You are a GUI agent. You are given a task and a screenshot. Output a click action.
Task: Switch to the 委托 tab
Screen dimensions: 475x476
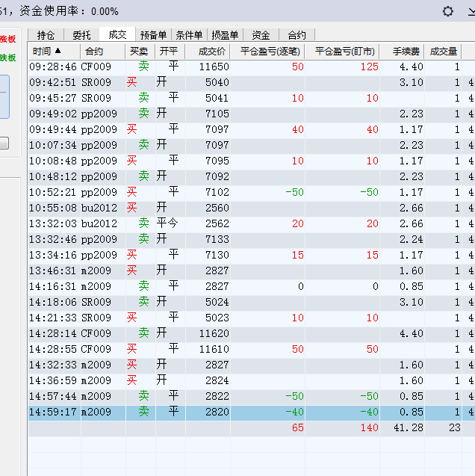(x=81, y=35)
